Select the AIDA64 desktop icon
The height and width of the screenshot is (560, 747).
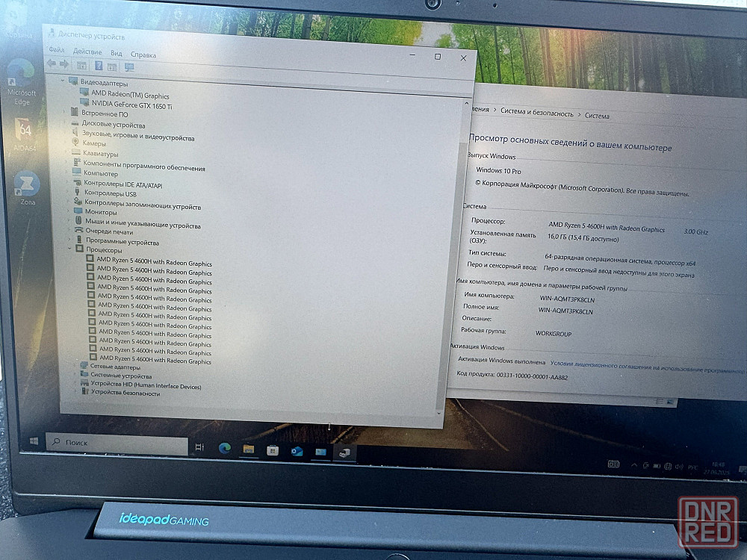(25, 134)
